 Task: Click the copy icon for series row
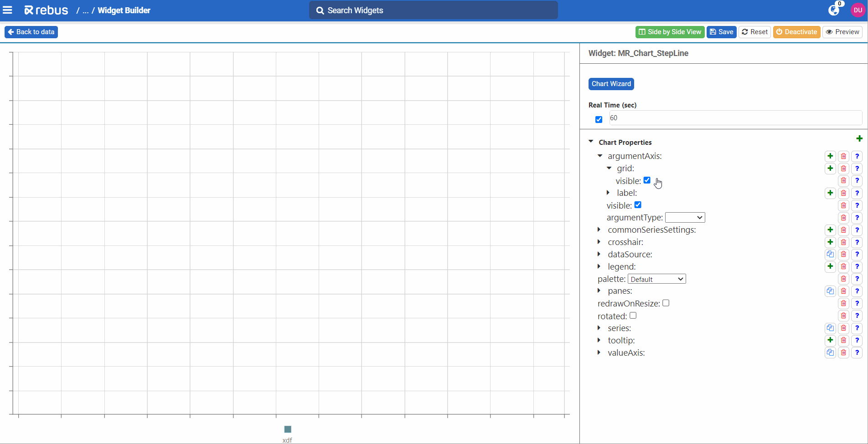click(830, 328)
